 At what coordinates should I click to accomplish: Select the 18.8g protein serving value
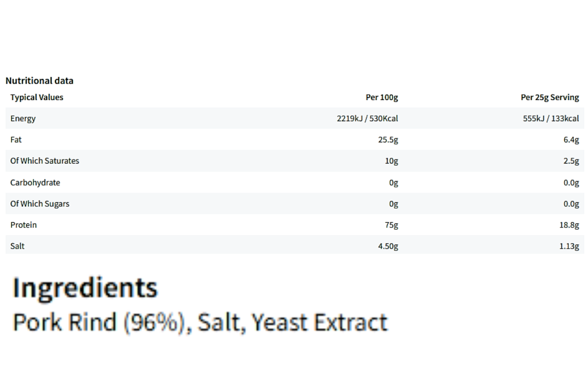[569, 225]
